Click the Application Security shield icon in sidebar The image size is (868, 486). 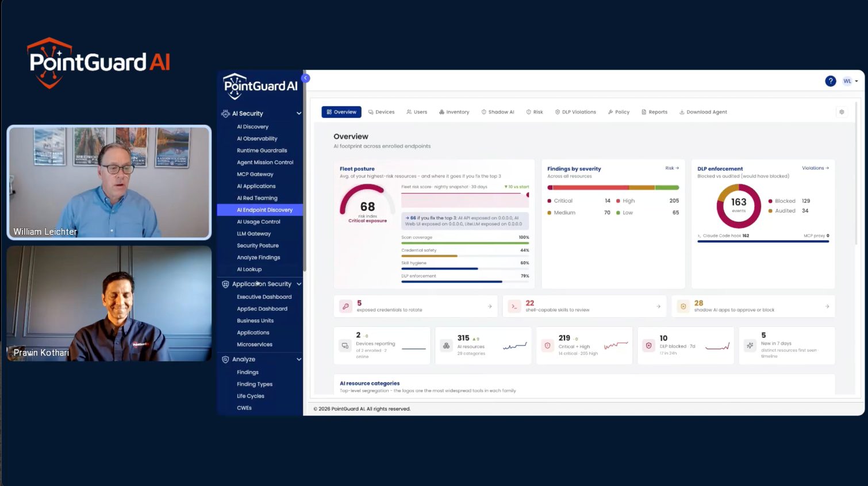point(225,284)
